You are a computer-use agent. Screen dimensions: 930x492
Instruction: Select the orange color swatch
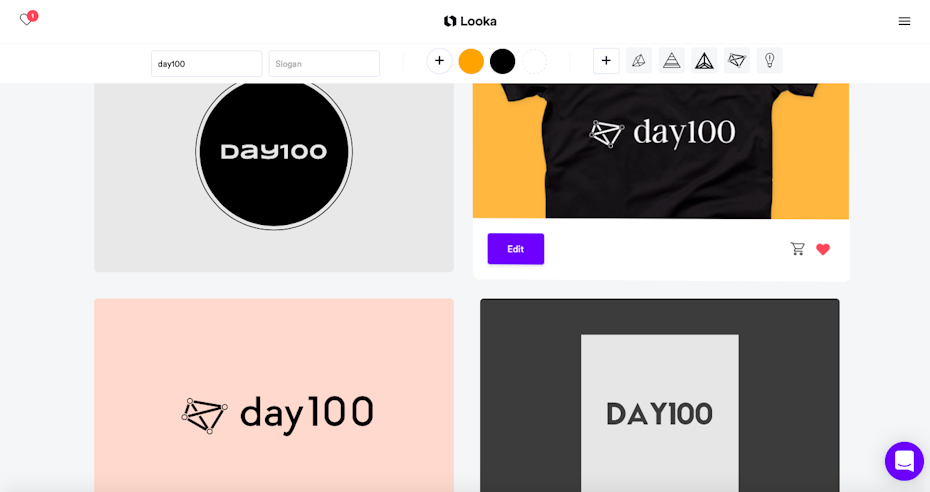coord(471,61)
